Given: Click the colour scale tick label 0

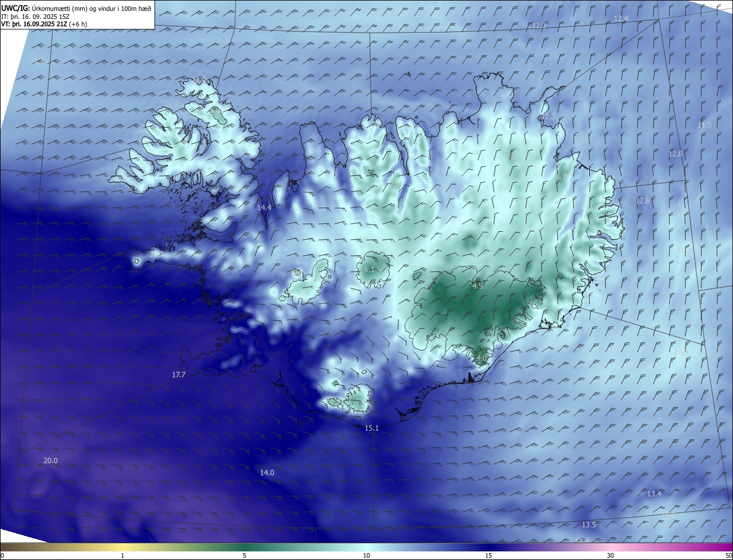Looking at the screenshot, I should [2, 556].
